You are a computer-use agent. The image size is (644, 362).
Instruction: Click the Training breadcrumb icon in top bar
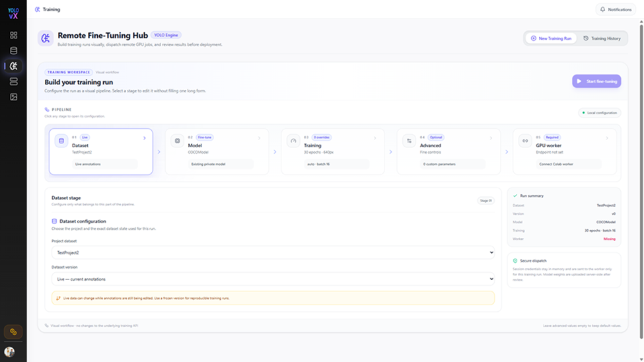38,9
